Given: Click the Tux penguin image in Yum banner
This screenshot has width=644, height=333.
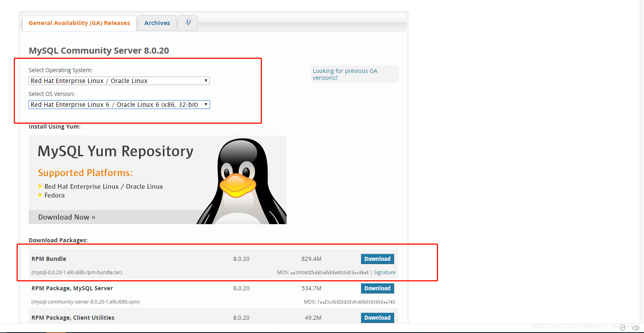Looking at the screenshot, I should click(241, 181).
